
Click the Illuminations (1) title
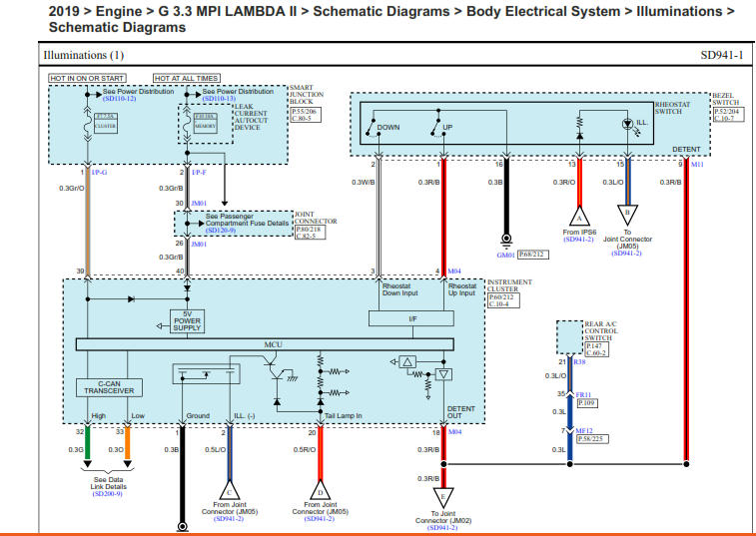point(84,56)
